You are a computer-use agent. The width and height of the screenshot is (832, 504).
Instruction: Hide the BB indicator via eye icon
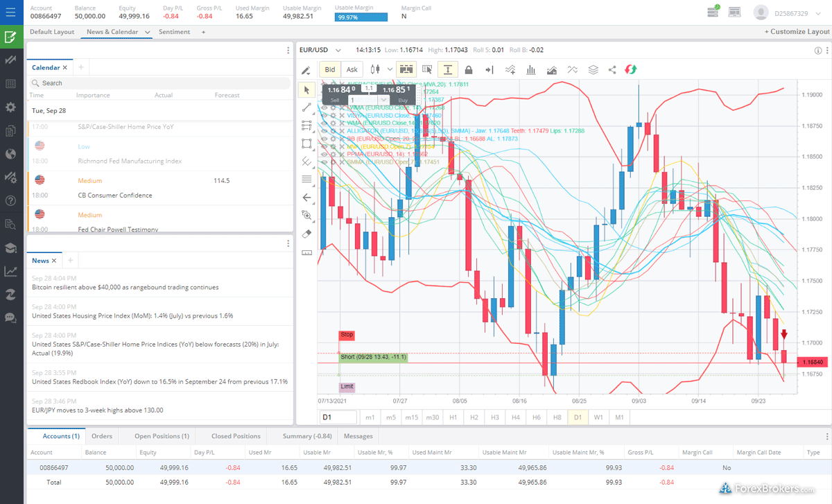[324, 139]
